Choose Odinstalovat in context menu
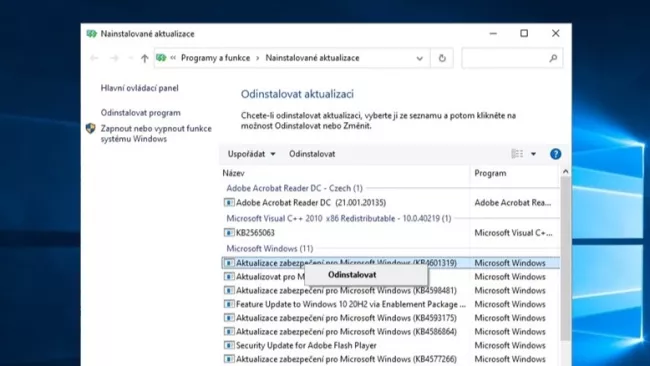The height and width of the screenshot is (366, 650). click(x=366, y=275)
